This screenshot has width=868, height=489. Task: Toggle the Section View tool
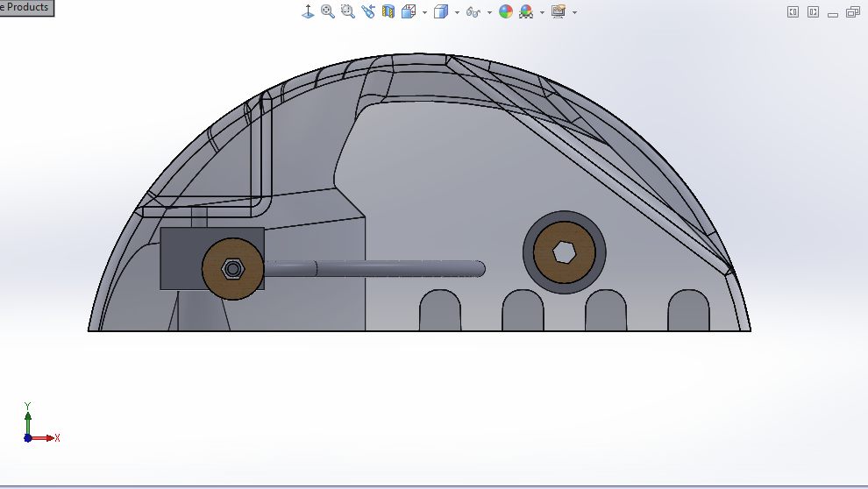coord(388,11)
